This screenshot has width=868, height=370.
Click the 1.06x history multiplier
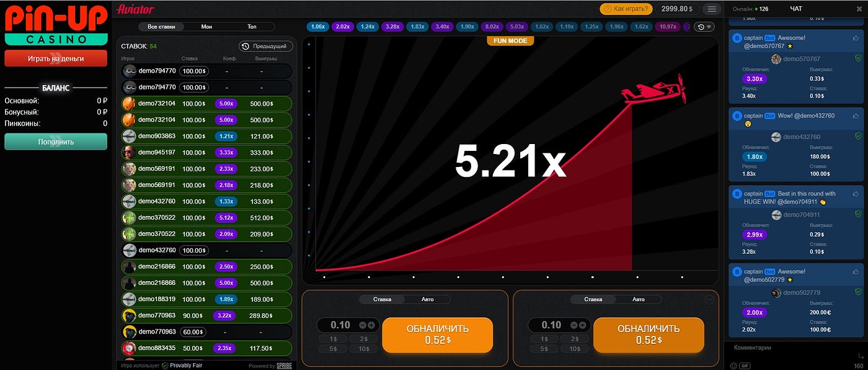pos(318,27)
